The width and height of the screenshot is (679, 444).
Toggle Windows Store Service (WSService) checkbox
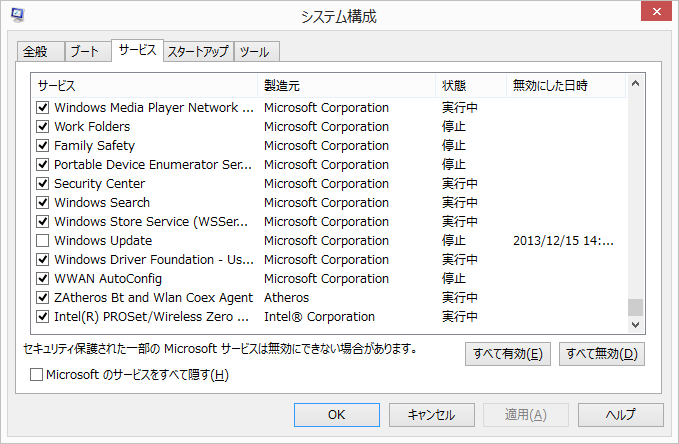(x=42, y=222)
